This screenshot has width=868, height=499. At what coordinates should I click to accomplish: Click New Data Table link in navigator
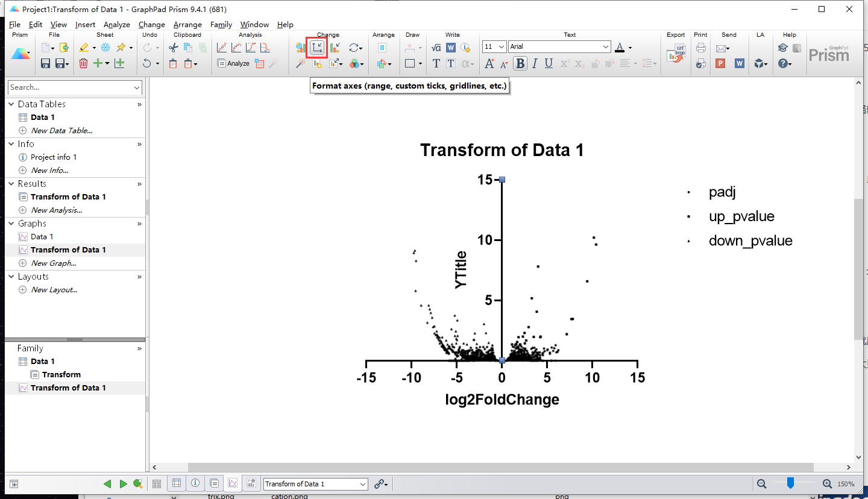[61, 130]
